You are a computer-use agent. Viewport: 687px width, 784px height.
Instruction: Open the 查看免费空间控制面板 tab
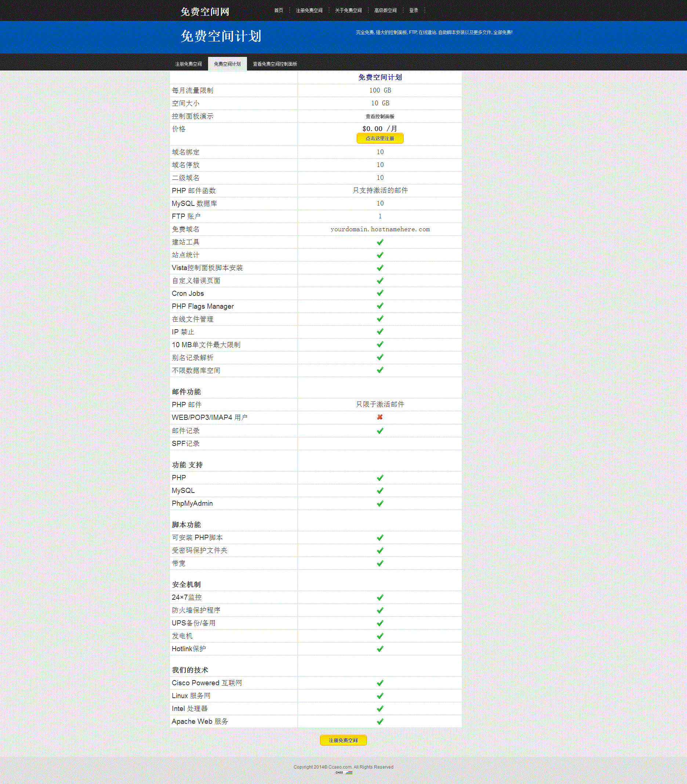coord(275,64)
